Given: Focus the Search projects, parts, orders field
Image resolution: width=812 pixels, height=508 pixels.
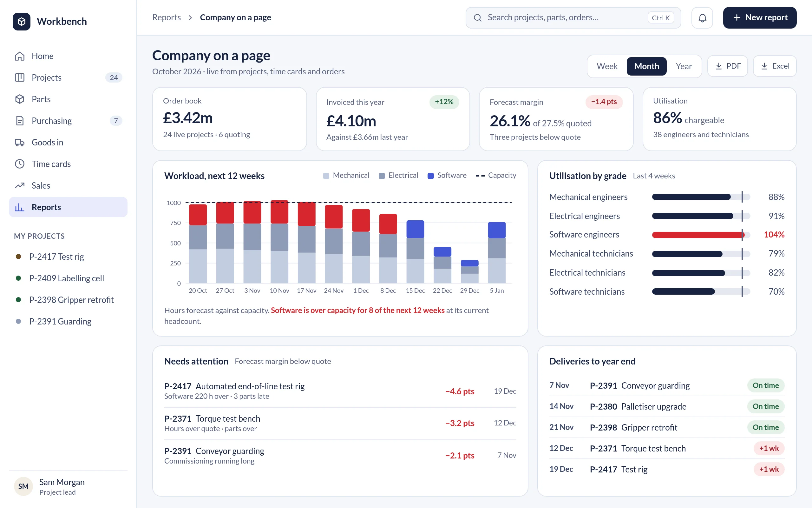Looking at the screenshot, I should [573, 18].
